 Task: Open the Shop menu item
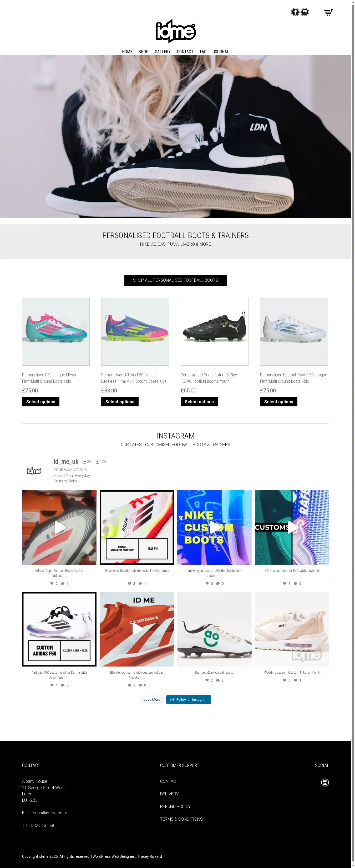[x=144, y=52]
